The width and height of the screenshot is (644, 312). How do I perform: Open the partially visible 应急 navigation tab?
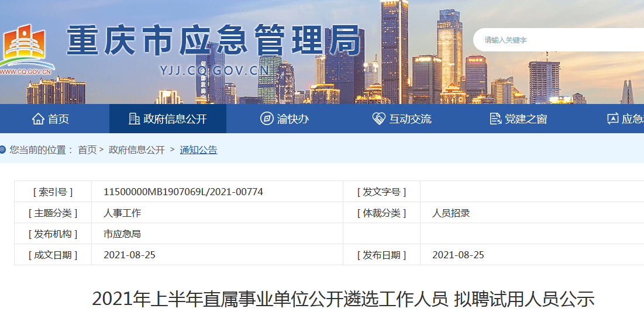(625, 119)
